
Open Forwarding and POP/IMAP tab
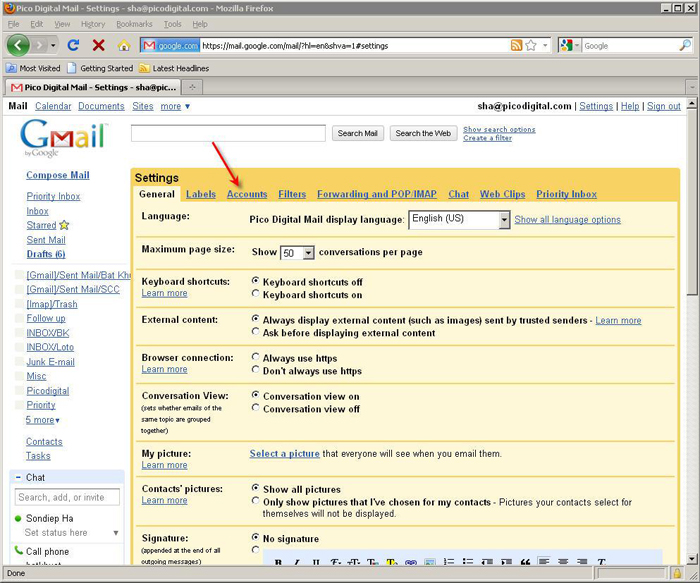377,194
